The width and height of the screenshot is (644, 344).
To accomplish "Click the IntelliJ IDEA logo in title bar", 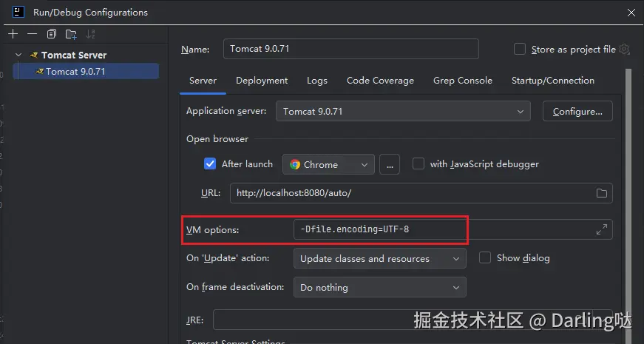I will pyautogui.click(x=18, y=12).
